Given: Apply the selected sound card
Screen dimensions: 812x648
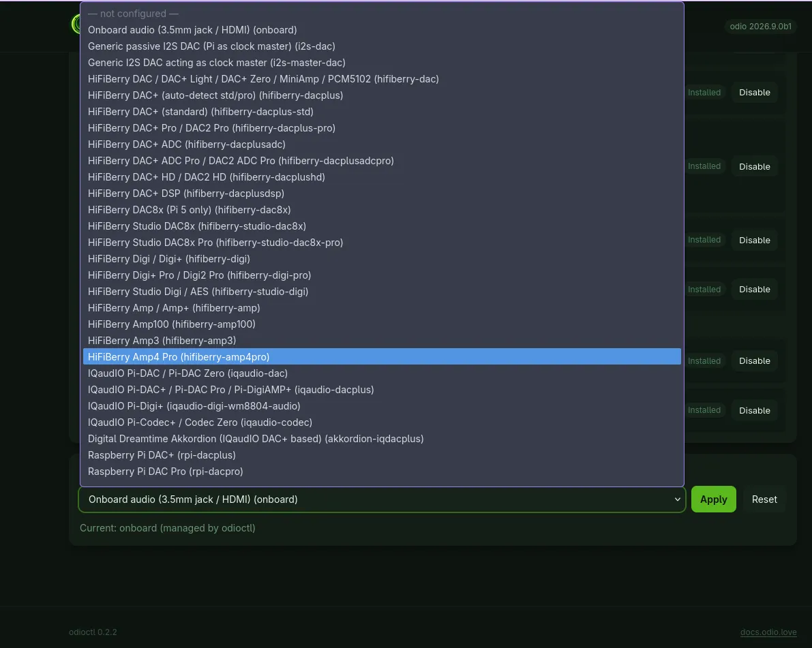Looking at the screenshot, I should point(714,499).
